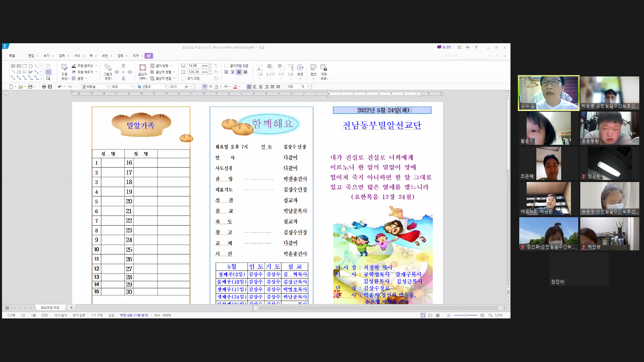Click the purple shape tab icon
Image resolution: width=644 pixels, height=362 pixels.
(x=149, y=56)
